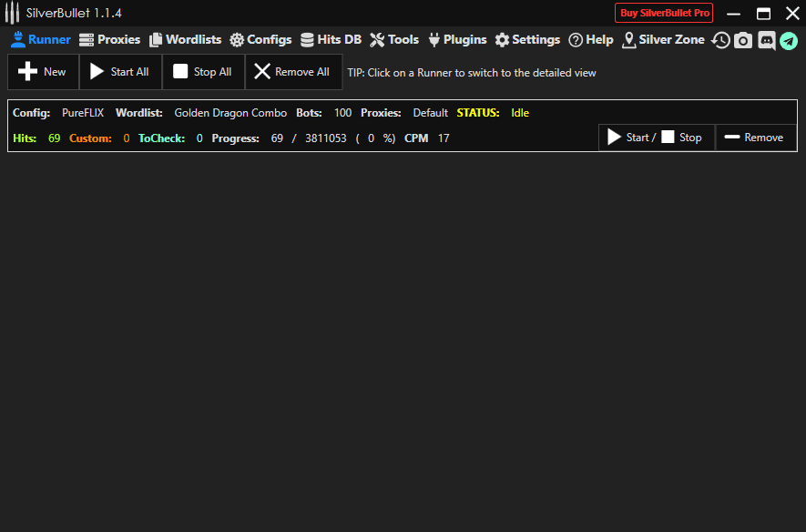Image resolution: width=806 pixels, height=532 pixels.
Task: Create a New runner
Action: point(43,72)
